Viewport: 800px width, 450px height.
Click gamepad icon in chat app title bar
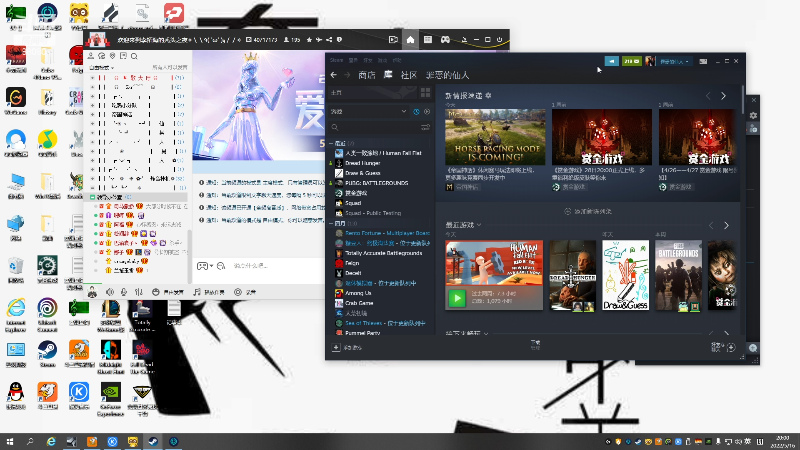pos(445,39)
